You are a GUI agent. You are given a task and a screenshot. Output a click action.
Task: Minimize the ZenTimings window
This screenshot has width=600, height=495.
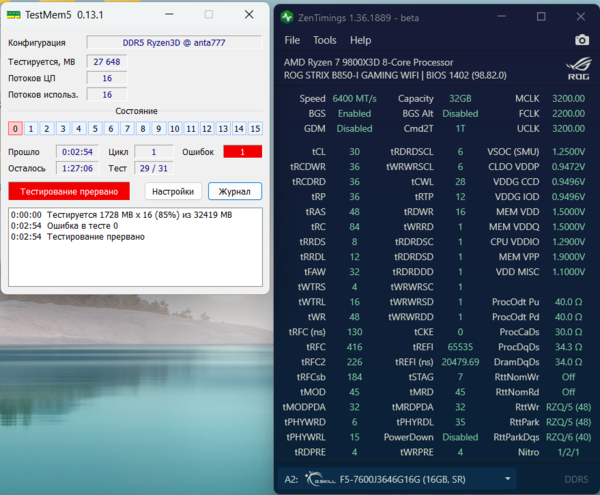(502, 16)
